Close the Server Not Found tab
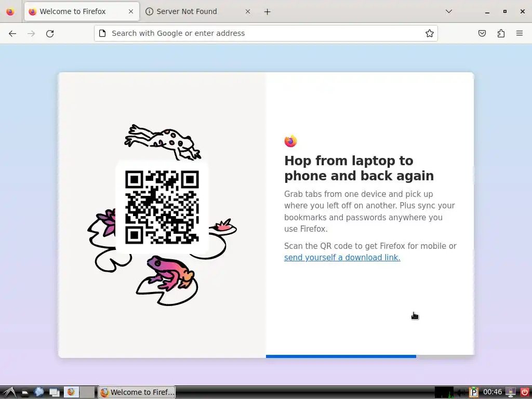This screenshot has width=532, height=399. click(248, 11)
